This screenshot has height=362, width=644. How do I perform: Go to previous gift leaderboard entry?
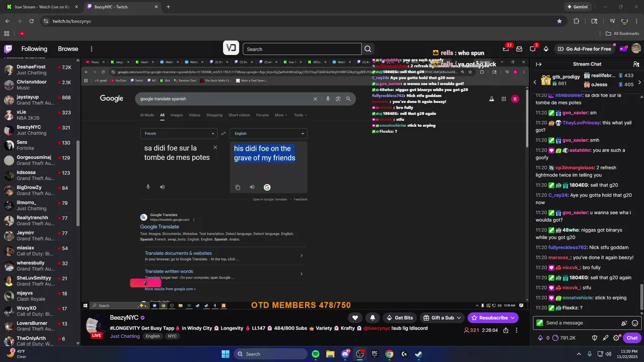point(535,82)
